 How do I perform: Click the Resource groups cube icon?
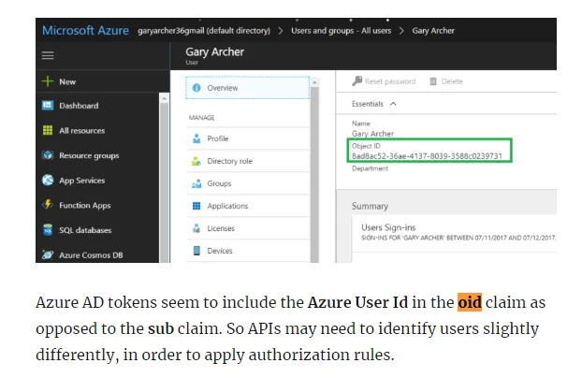[x=48, y=154]
